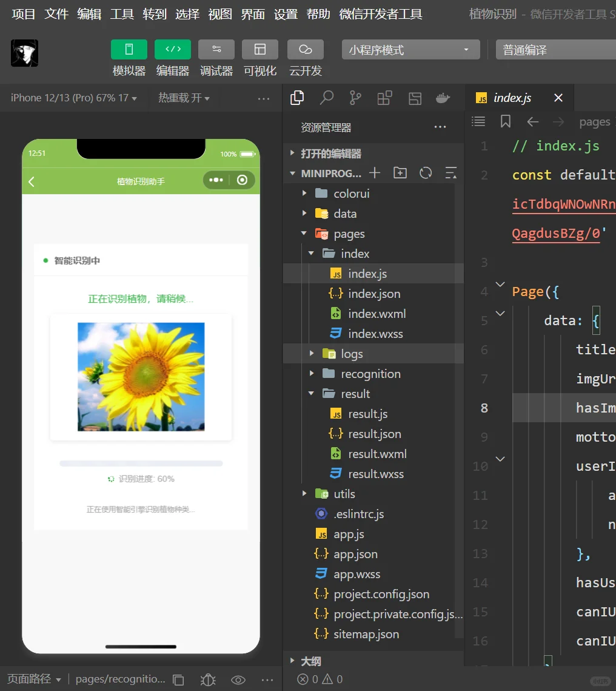
Task: Expand the 打开的编辑器 section
Action: (373, 153)
